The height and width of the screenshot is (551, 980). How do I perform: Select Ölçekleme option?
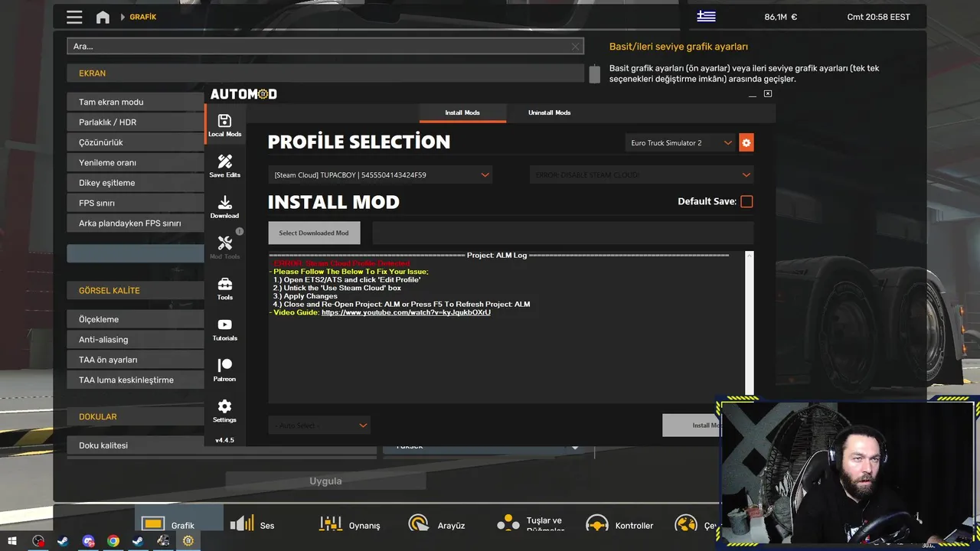tap(136, 319)
